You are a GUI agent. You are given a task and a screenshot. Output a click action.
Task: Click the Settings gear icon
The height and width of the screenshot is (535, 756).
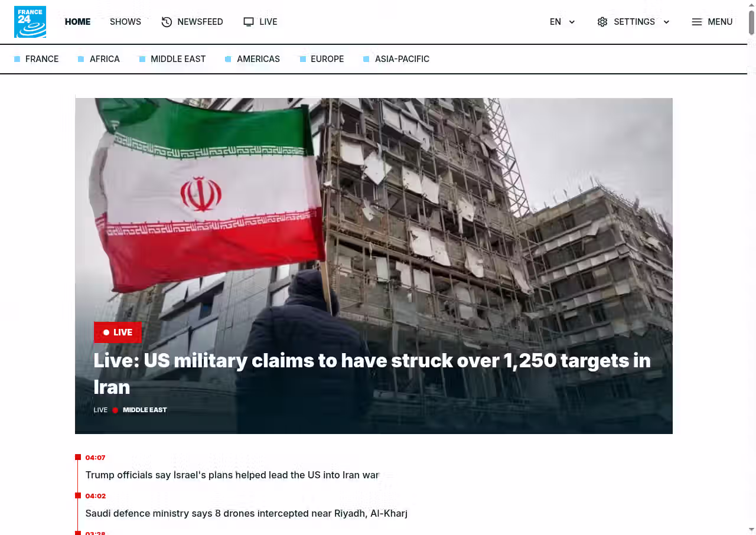tap(602, 22)
